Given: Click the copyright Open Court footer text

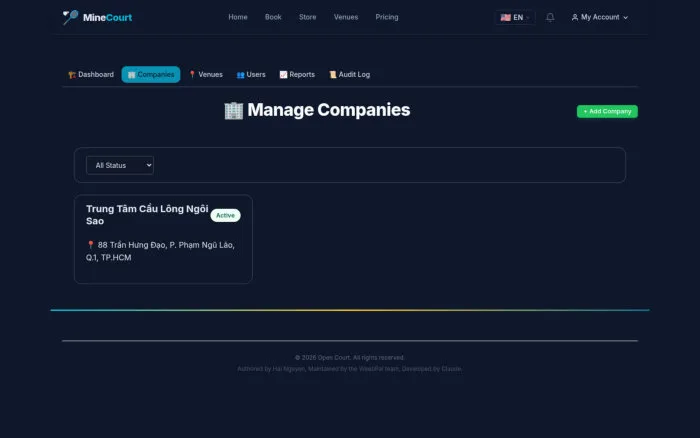Looking at the screenshot, I should [x=350, y=358].
